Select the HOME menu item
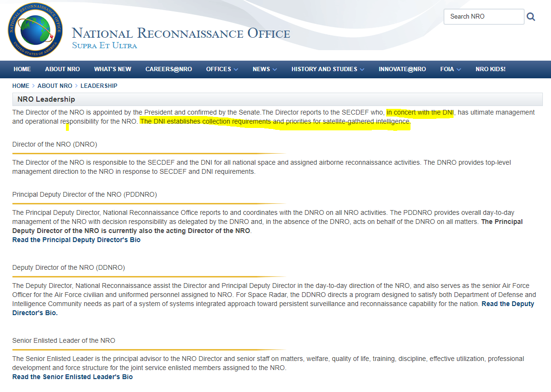Image resolution: width=551 pixels, height=392 pixels. (22, 69)
